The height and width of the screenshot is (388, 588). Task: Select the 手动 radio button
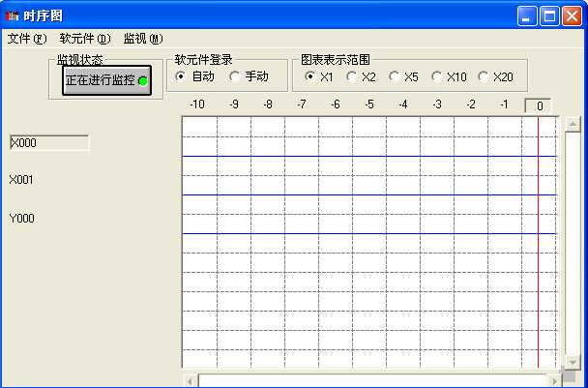(234, 76)
